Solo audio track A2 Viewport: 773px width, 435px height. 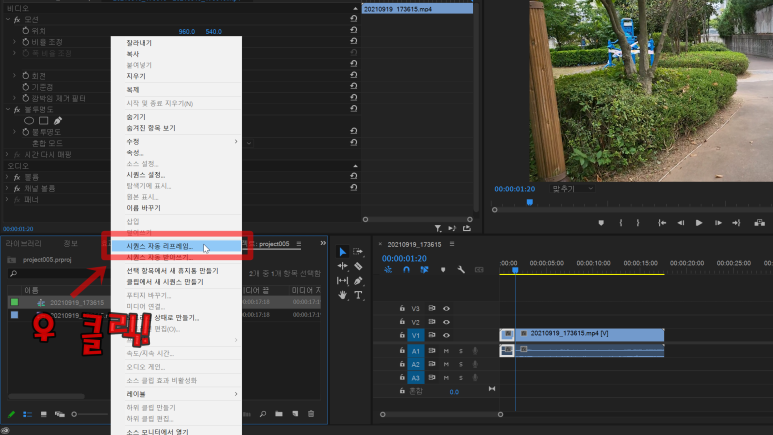click(461, 364)
